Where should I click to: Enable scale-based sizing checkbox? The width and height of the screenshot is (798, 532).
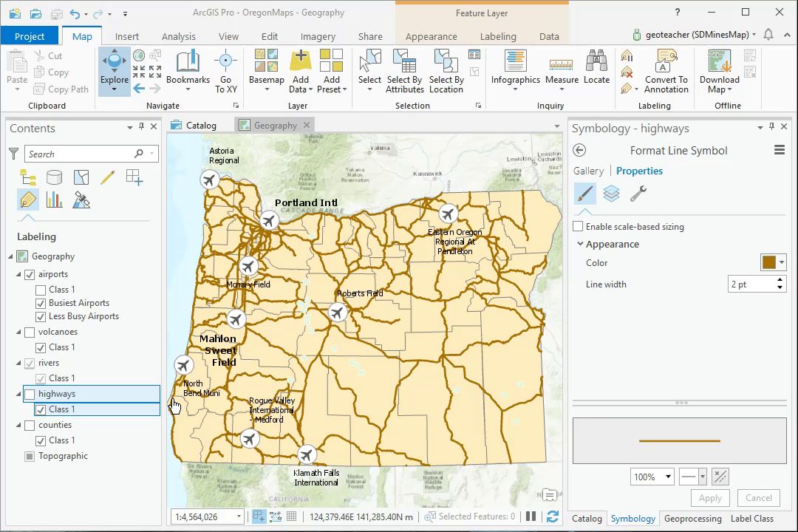[x=579, y=227]
